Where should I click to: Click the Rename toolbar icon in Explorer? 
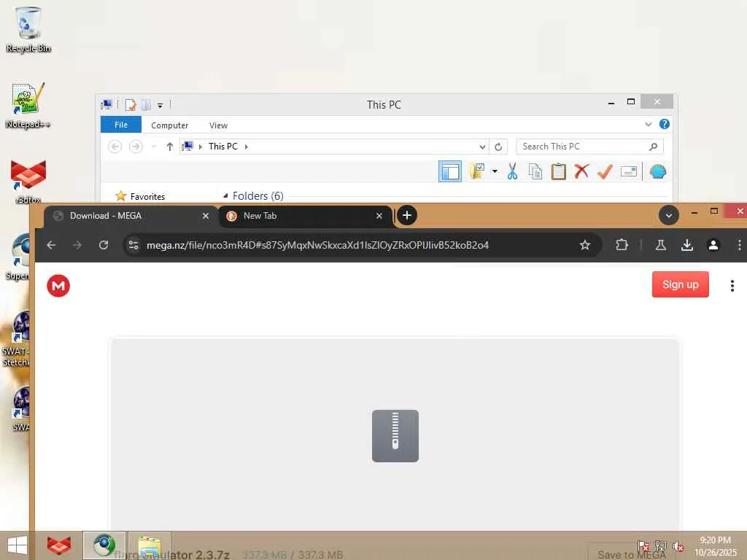pos(628,171)
